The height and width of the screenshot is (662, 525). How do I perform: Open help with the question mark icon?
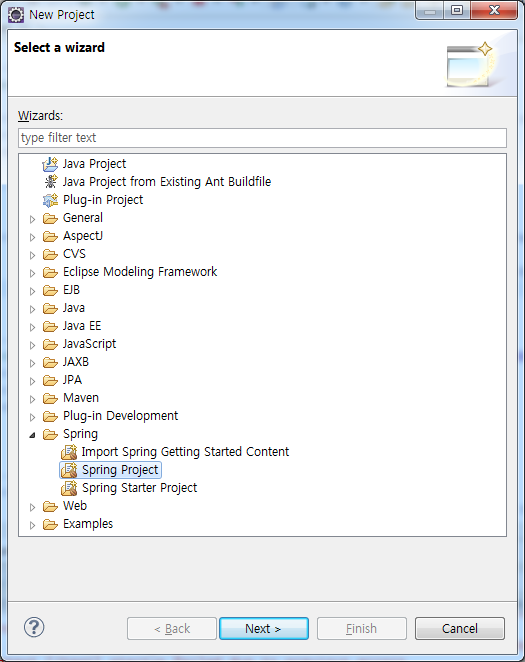34,627
